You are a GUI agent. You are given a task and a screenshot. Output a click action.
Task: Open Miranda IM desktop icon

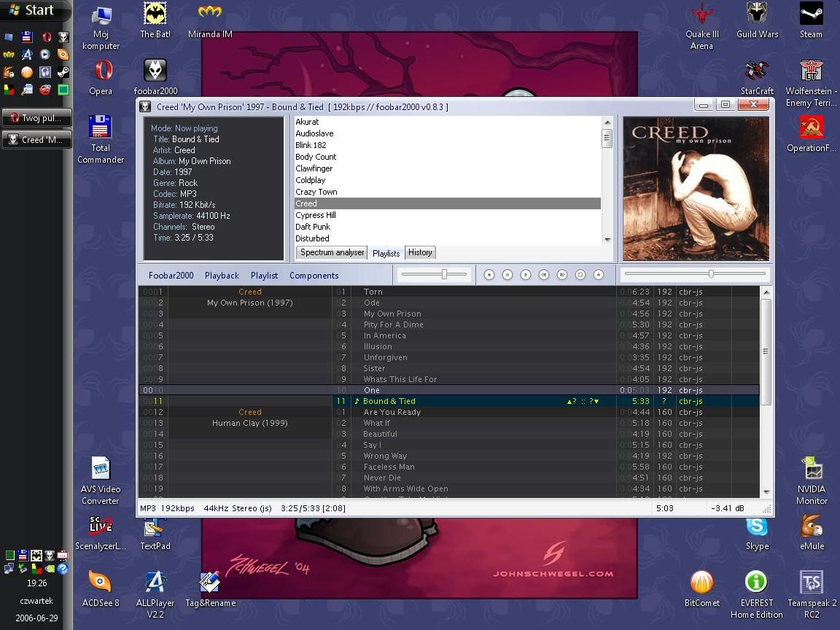click(x=210, y=20)
